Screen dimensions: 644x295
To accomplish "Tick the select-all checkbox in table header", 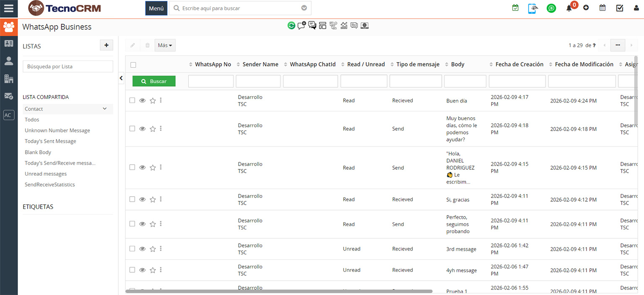I will [133, 65].
